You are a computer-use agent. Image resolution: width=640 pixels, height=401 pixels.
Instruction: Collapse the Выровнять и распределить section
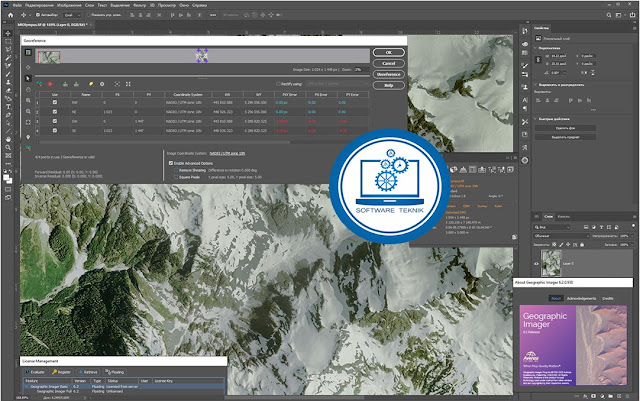click(x=536, y=85)
